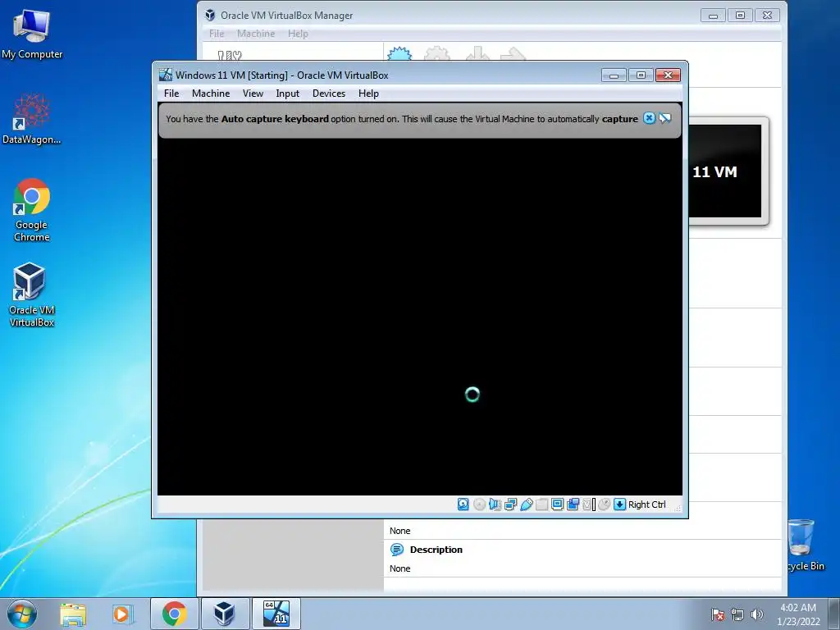Image resolution: width=840 pixels, height=630 pixels.
Task: Click the blue New machine icon in Manager toolbar
Action: point(399,54)
